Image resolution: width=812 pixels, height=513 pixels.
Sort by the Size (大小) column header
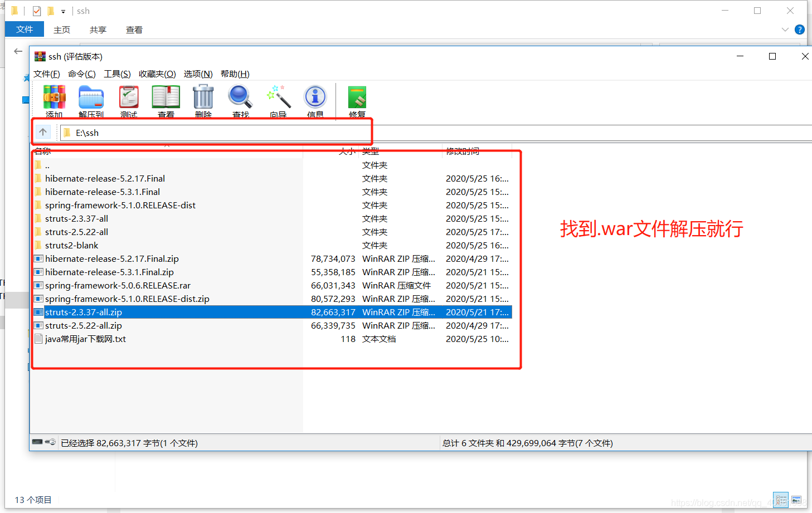pos(331,151)
